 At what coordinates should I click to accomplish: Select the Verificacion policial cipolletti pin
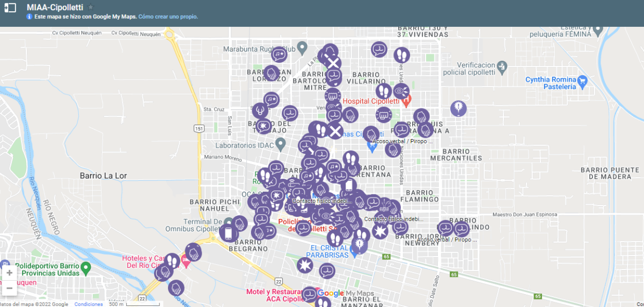click(502, 67)
